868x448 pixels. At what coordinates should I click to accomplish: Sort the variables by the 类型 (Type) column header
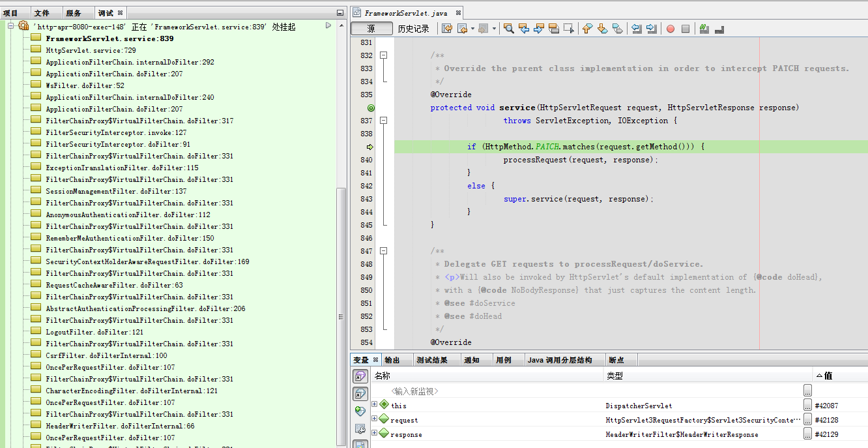point(708,376)
